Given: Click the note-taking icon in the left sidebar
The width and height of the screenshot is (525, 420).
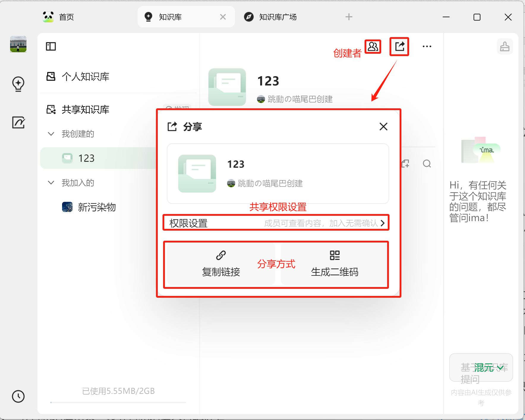Looking at the screenshot, I should 18,123.
